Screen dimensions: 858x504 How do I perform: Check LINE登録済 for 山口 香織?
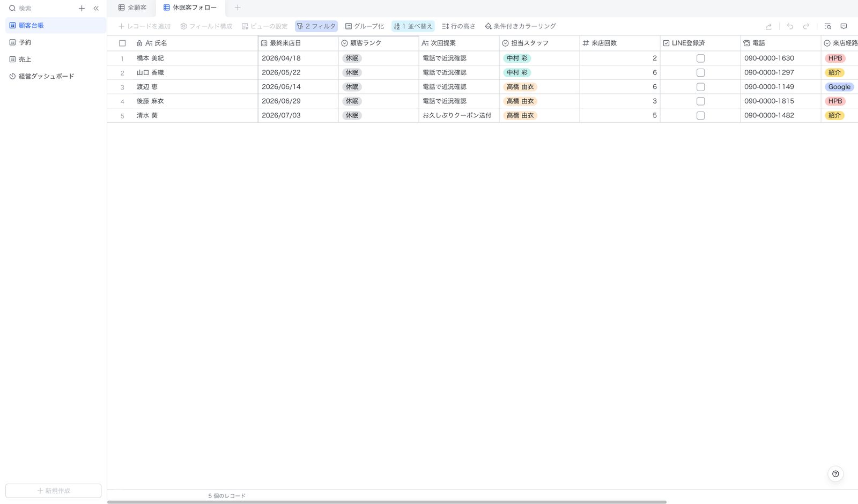point(700,72)
